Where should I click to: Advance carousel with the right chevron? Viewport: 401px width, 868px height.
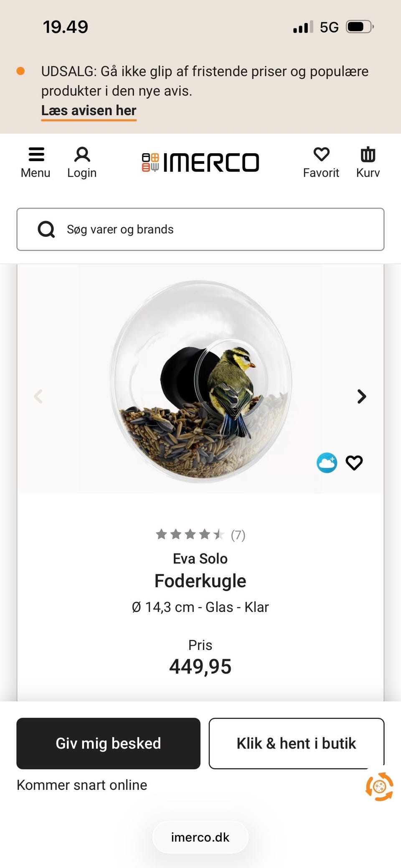tap(361, 396)
